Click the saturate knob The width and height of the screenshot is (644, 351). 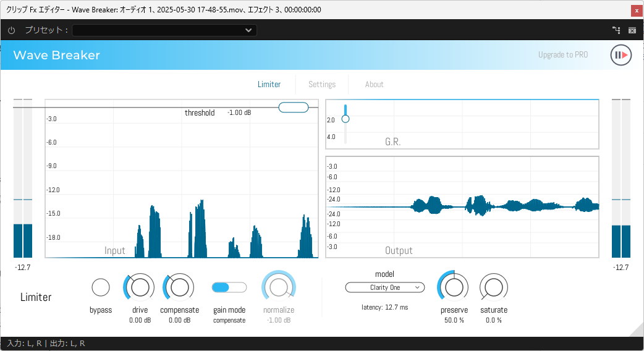pyautogui.click(x=493, y=287)
